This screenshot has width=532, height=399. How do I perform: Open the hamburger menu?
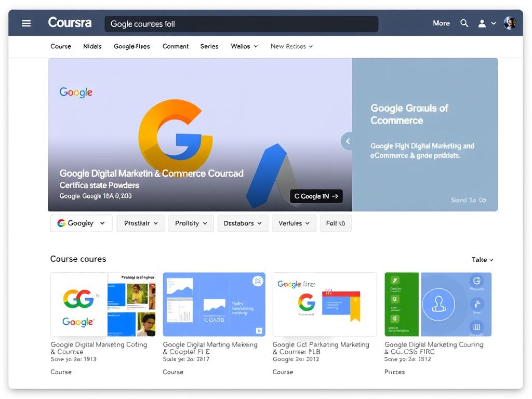click(x=26, y=23)
